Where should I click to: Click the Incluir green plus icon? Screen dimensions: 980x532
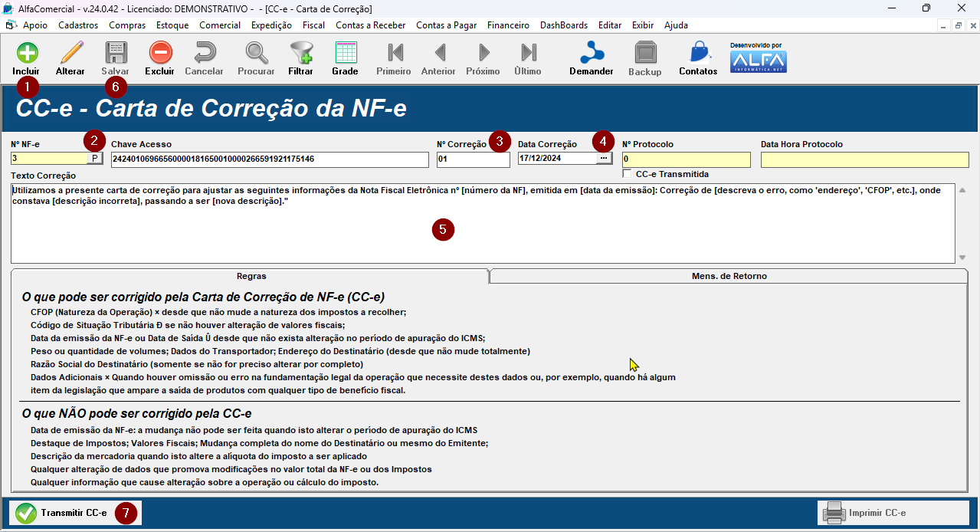[x=26, y=54]
